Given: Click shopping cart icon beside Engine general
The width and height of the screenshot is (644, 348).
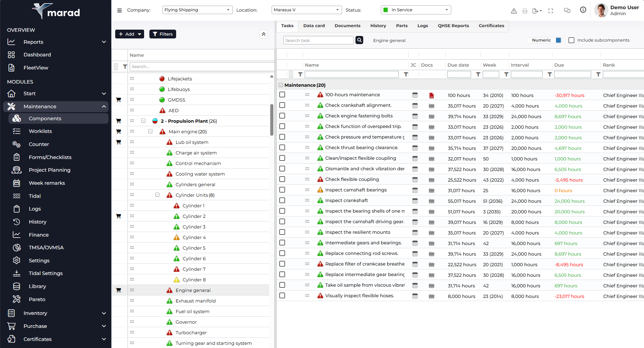Looking at the screenshot, I should 118,290.
